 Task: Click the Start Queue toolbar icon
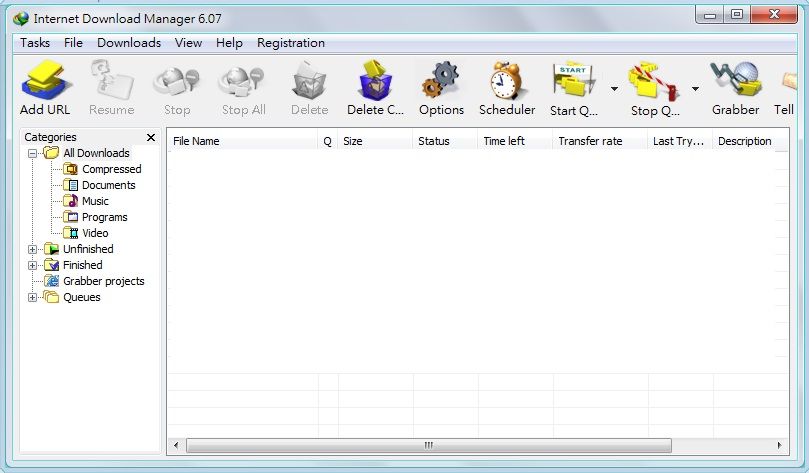(x=574, y=81)
